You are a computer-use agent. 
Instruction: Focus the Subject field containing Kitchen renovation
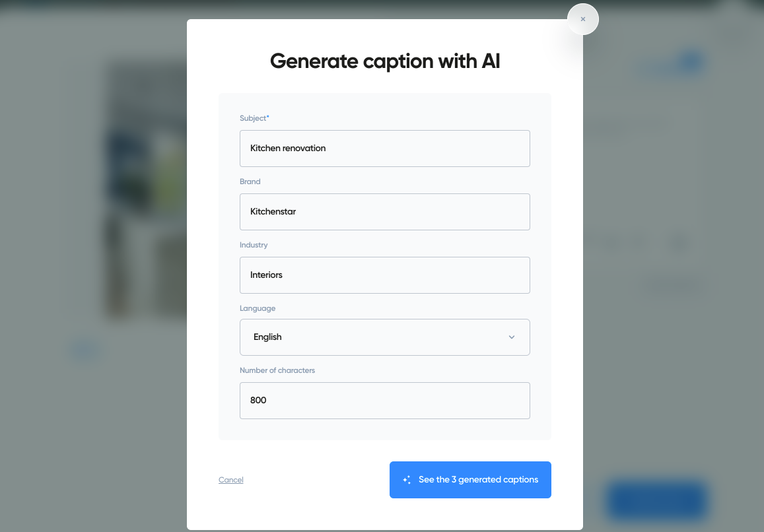[384, 149]
